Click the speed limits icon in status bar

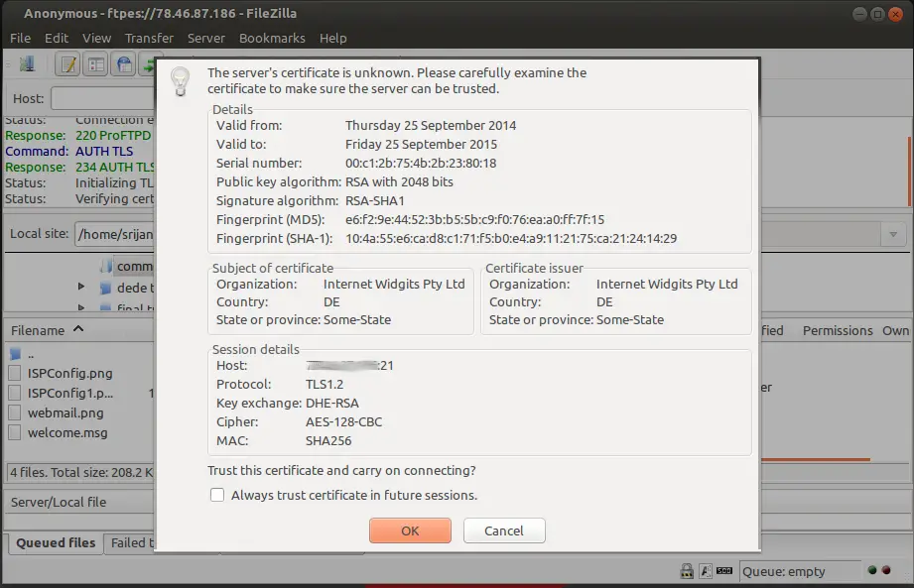(724, 571)
